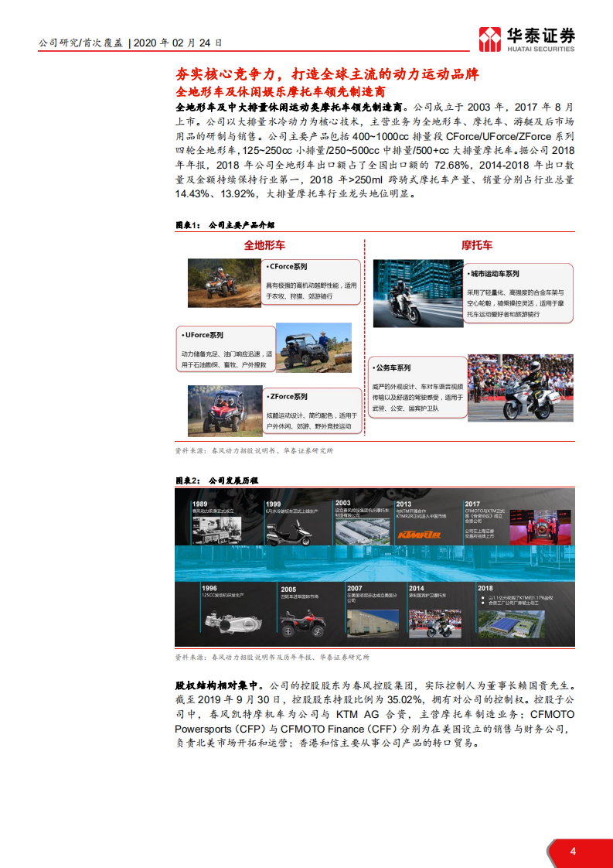Click the 'CForce系列' description box
The height and width of the screenshot is (868, 613).
[x=312, y=282]
